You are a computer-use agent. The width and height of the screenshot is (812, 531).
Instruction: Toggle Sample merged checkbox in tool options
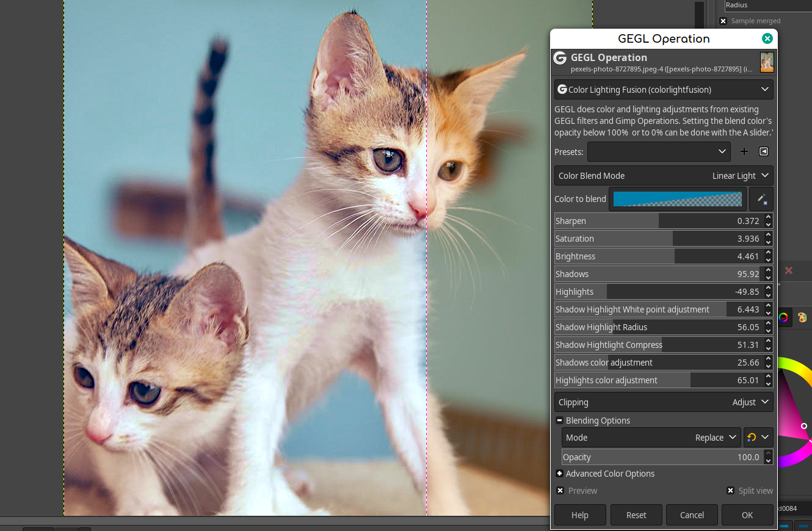coord(723,21)
